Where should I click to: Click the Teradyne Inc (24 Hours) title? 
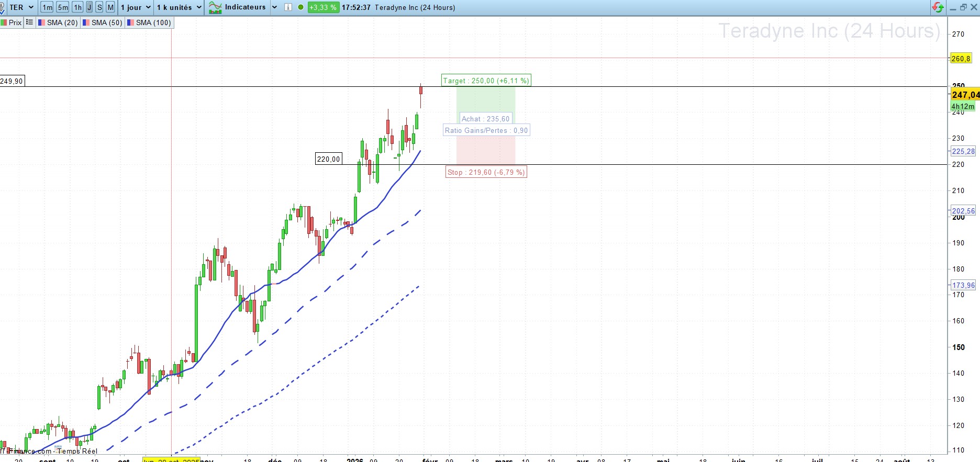click(x=415, y=7)
